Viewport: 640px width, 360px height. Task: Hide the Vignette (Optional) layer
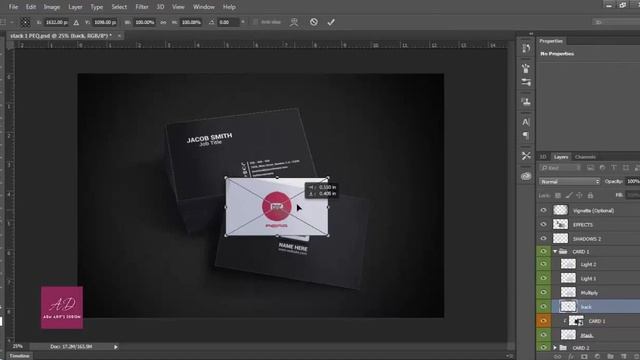coord(543,210)
